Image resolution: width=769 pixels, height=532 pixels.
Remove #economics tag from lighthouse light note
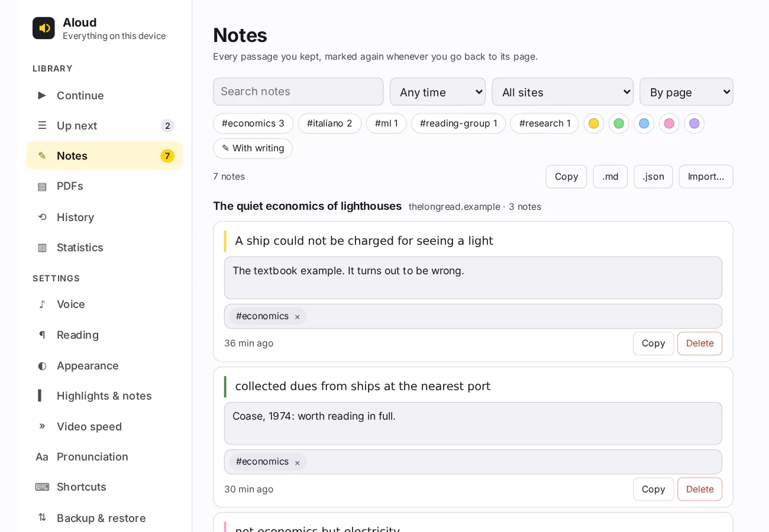pos(298,317)
